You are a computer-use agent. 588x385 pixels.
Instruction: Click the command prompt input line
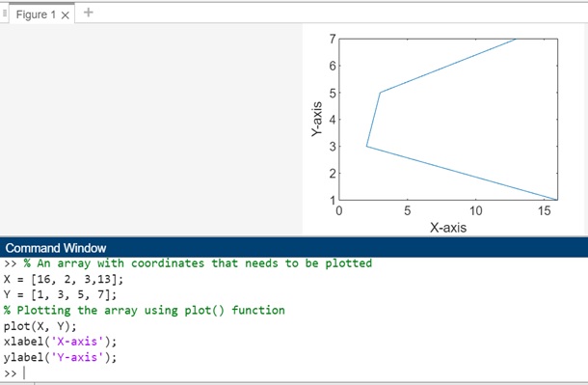tap(294, 373)
